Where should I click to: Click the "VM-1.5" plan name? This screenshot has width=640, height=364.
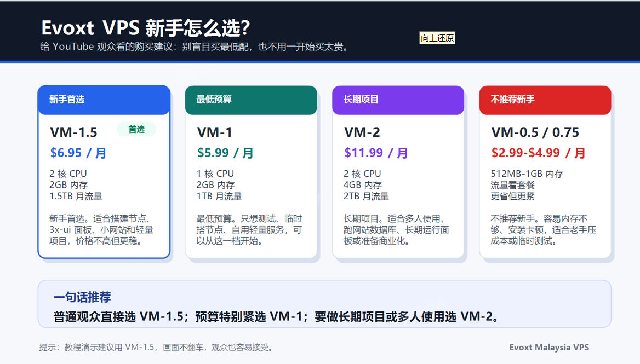tap(73, 132)
